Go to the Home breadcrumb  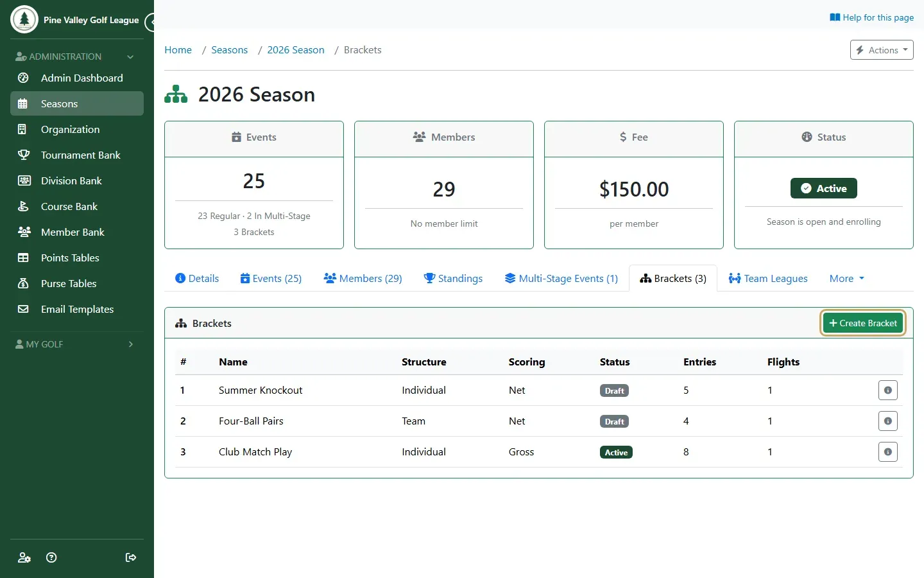point(178,50)
